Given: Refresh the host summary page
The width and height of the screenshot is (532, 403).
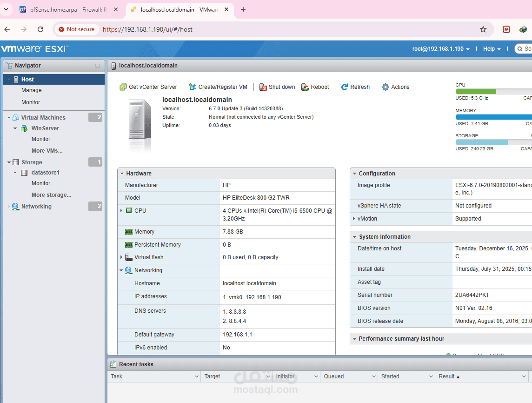Looking at the screenshot, I should [355, 87].
